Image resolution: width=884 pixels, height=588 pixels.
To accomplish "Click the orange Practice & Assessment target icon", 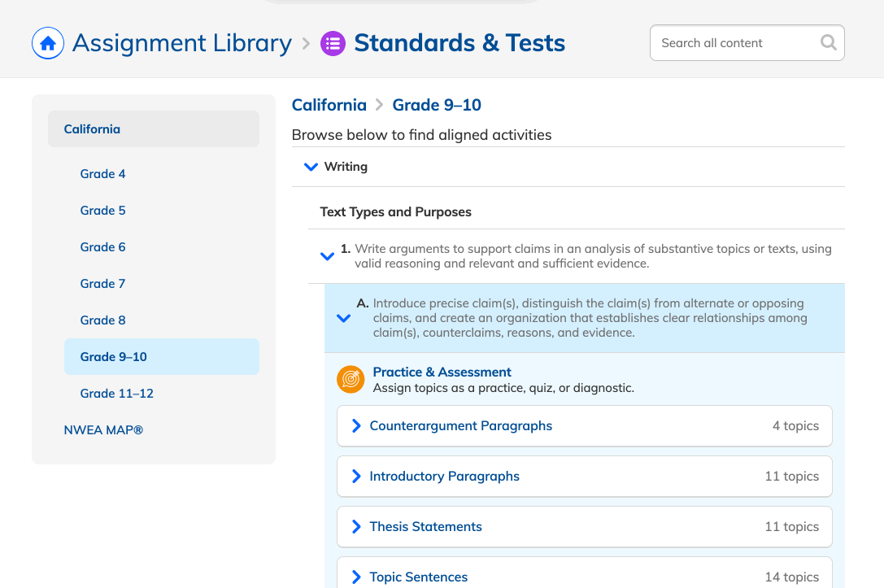I will (351, 380).
